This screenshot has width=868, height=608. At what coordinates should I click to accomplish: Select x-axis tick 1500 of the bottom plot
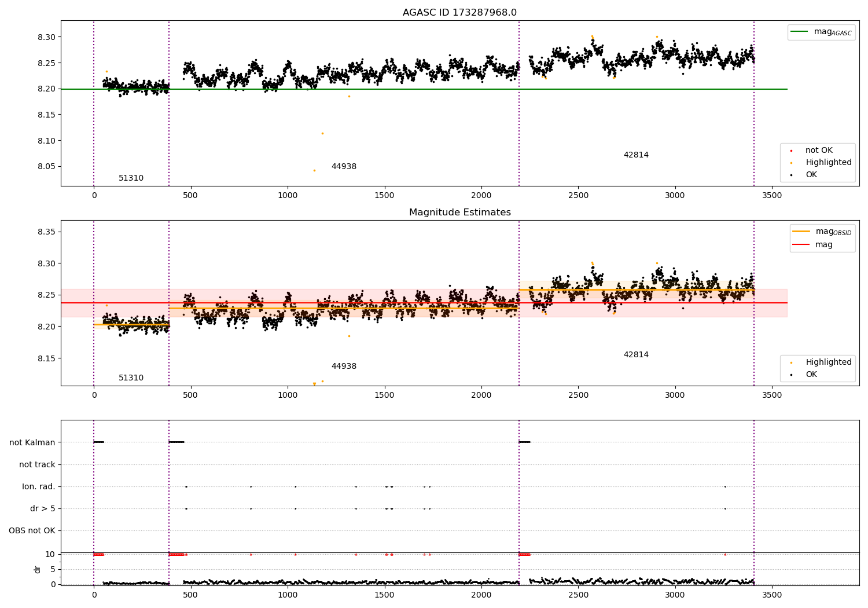click(x=384, y=595)
